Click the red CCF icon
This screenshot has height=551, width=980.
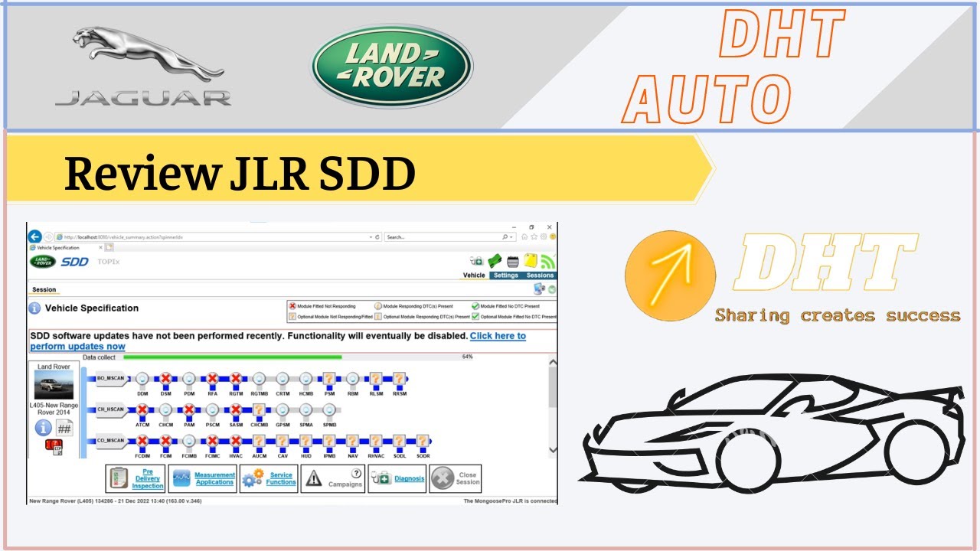(x=53, y=448)
